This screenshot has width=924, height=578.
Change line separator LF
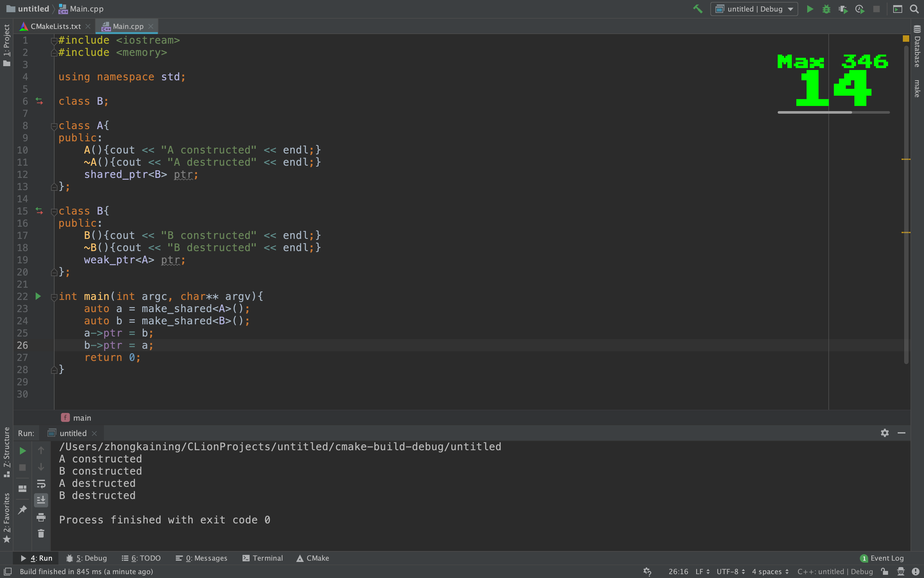click(x=702, y=572)
